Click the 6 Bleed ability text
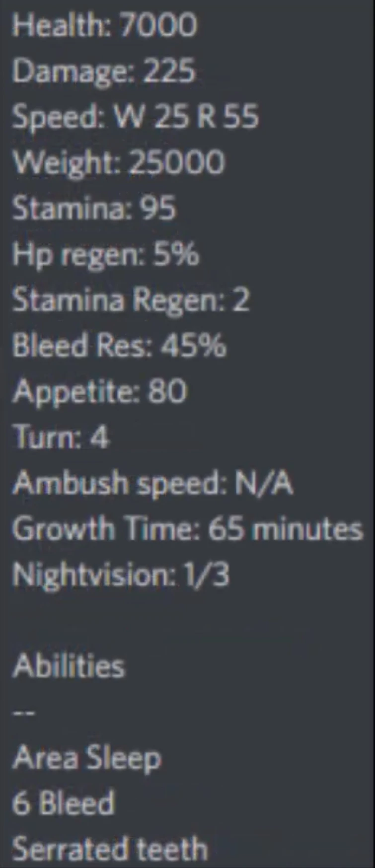The width and height of the screenshot is (375, 868). [x=64, y=803]
